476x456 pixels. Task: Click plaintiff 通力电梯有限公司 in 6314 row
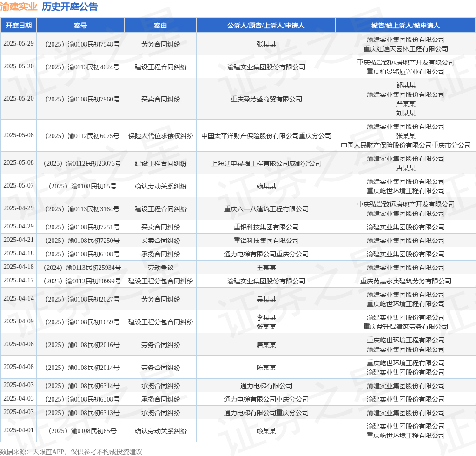coord(266,386)
